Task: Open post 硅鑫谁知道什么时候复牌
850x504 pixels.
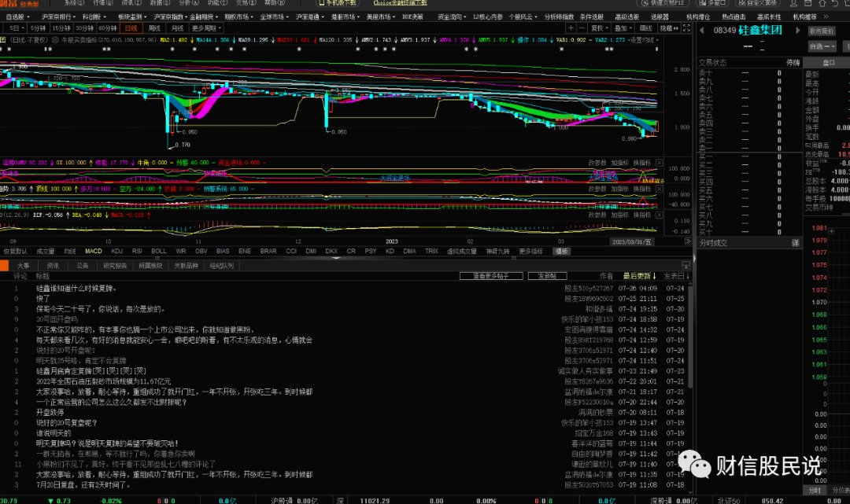Action: point(76,289)
